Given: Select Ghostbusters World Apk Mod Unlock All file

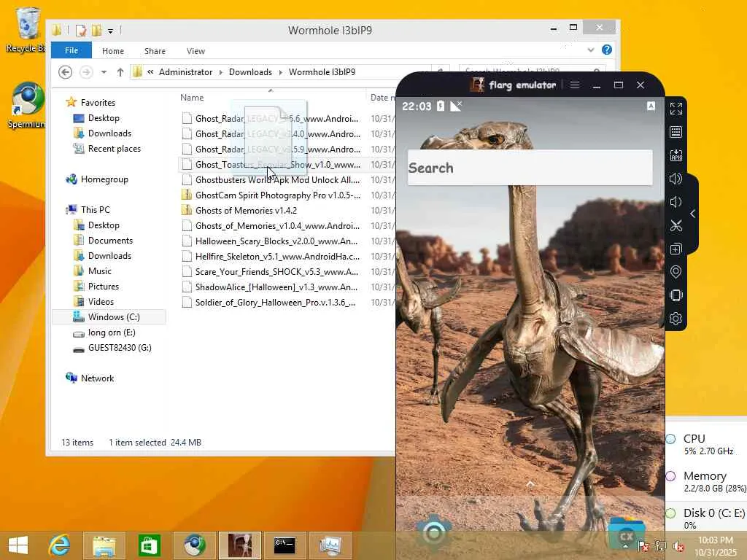Looking at the screenshot, I should tap(276, 180).
